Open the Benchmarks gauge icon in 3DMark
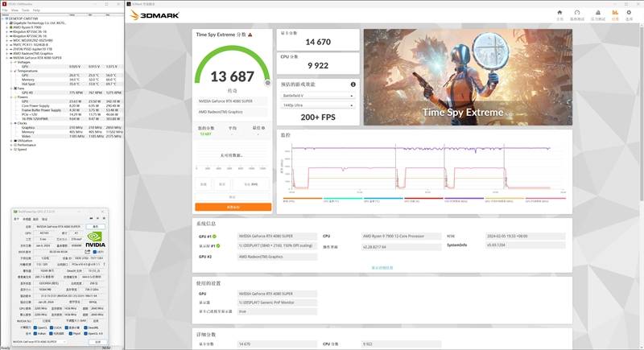The height and width of the screenshot is (350, 644). pyautogui.click(x=577, y=13)
